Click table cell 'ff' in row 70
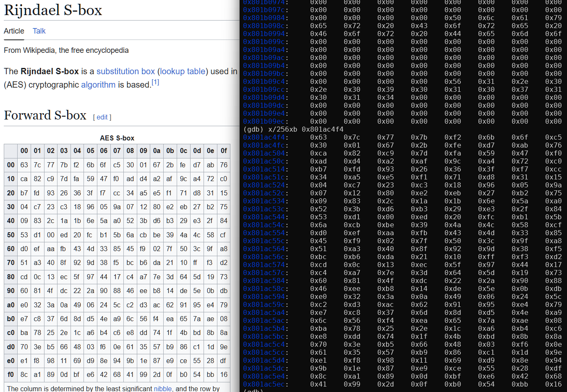Image resolution: width=567 pixels, height=392 pixels. point(195,262)
